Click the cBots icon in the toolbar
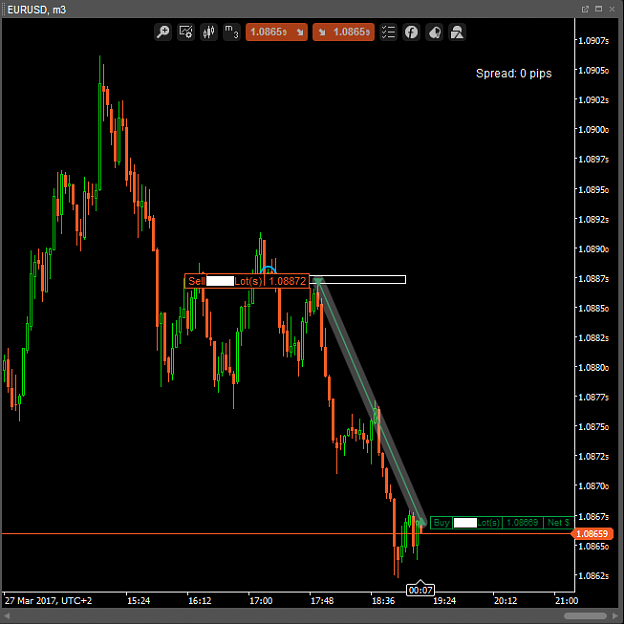The width and height of the screenshot is (625, 625). 434,32
